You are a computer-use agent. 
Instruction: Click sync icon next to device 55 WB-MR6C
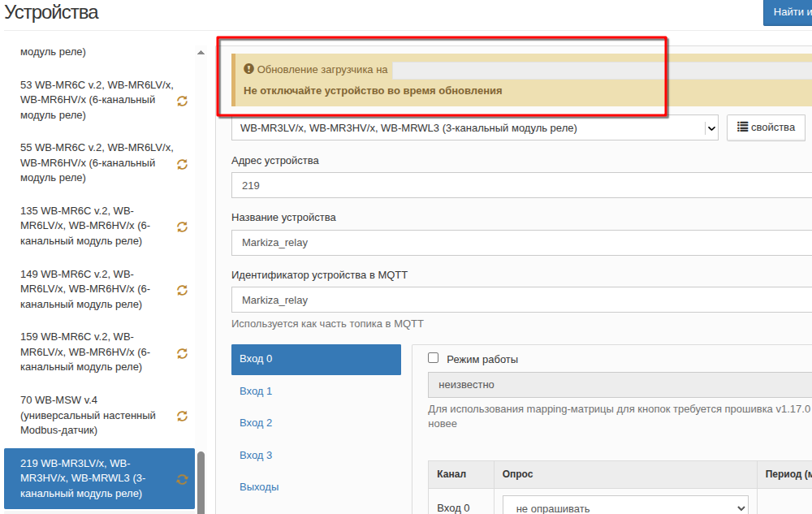[x=182, y=164]
